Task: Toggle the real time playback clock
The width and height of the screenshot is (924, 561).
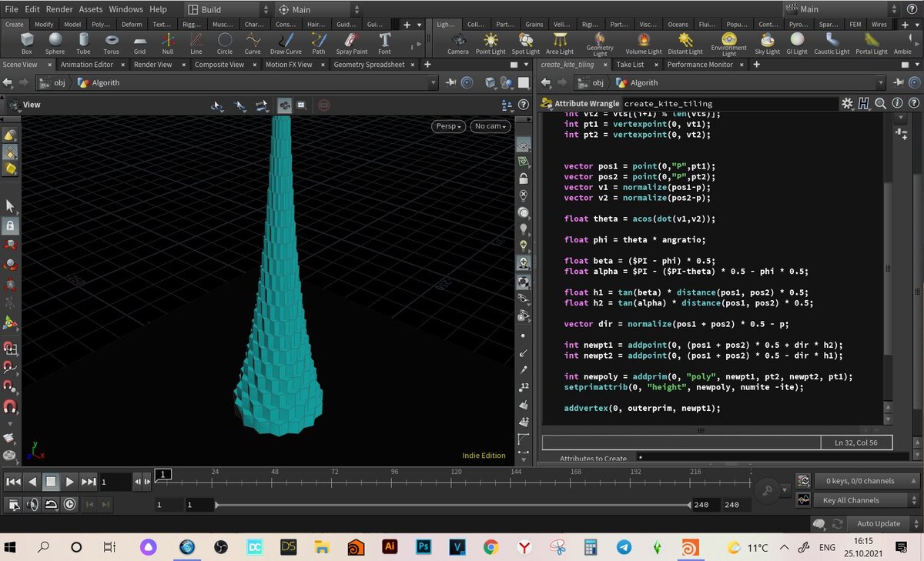Action: tap(70, 504)
